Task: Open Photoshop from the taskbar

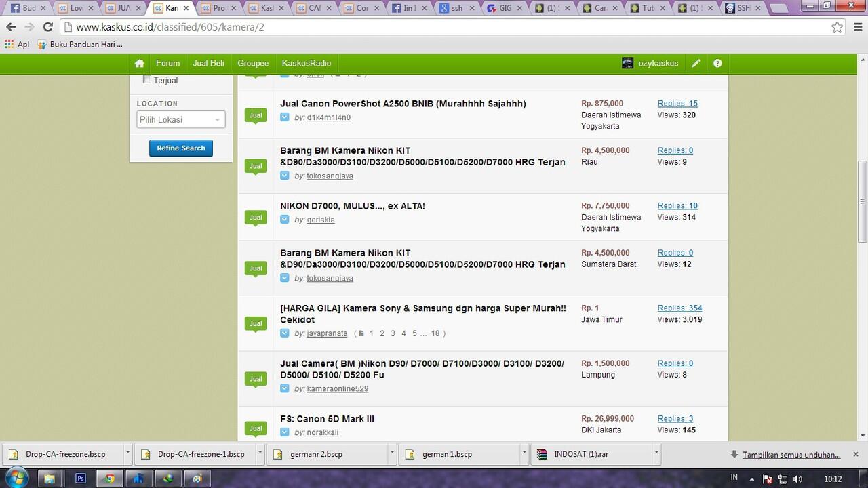Action: 80,478
